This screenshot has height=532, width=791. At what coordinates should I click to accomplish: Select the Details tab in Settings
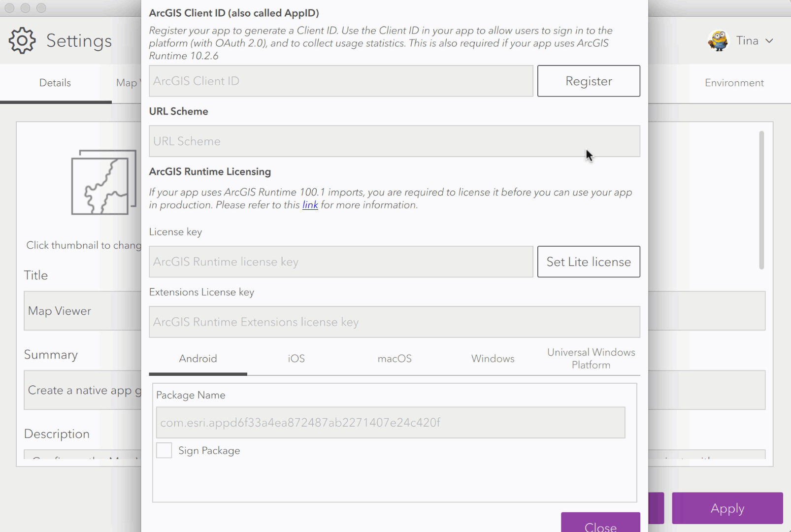pos(55,83)
